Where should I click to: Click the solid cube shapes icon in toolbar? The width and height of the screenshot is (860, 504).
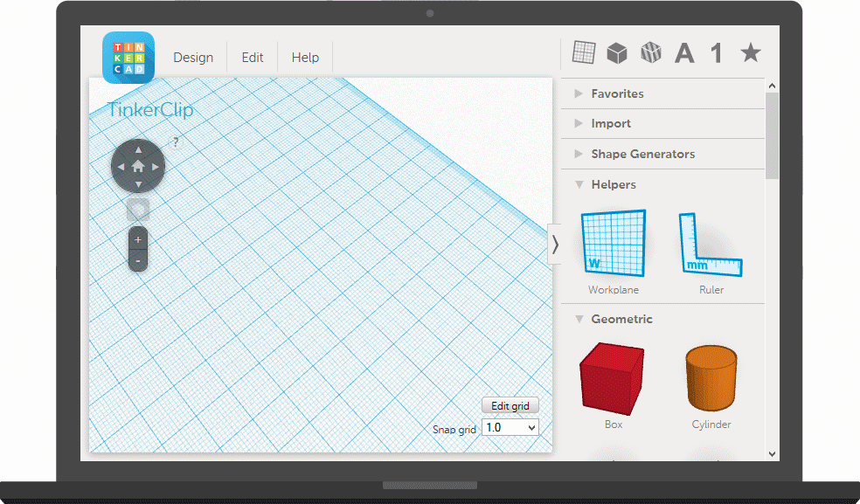(617, 53)
